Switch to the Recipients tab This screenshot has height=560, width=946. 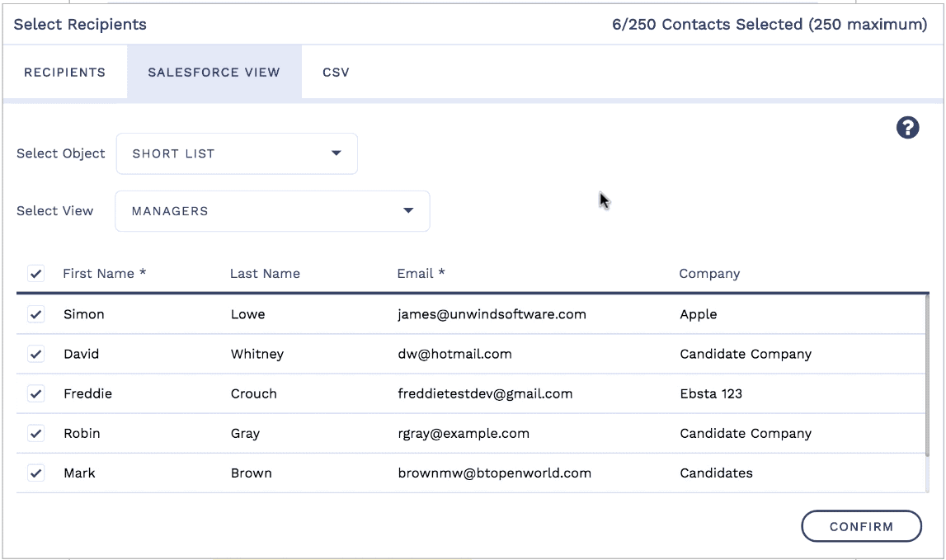[64, 73]
